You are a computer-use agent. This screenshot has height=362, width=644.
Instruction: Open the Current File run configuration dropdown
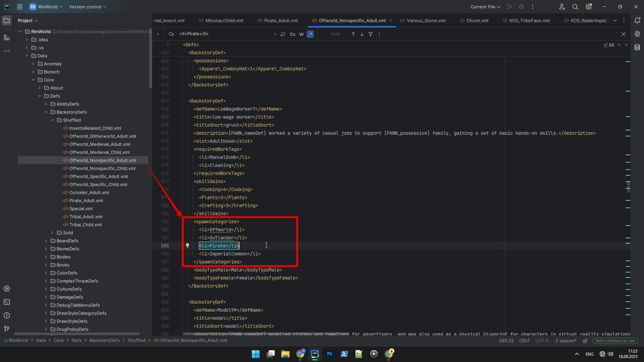(x=485, y=7)
